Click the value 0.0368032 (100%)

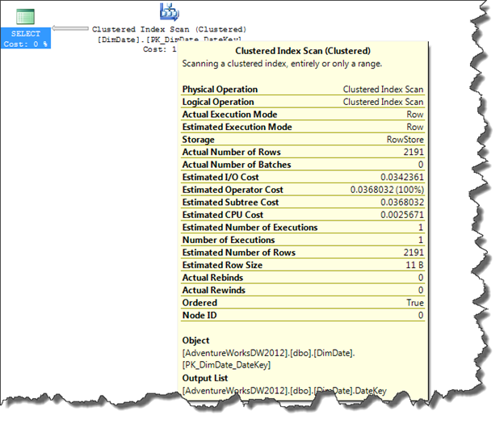[387, 189]
